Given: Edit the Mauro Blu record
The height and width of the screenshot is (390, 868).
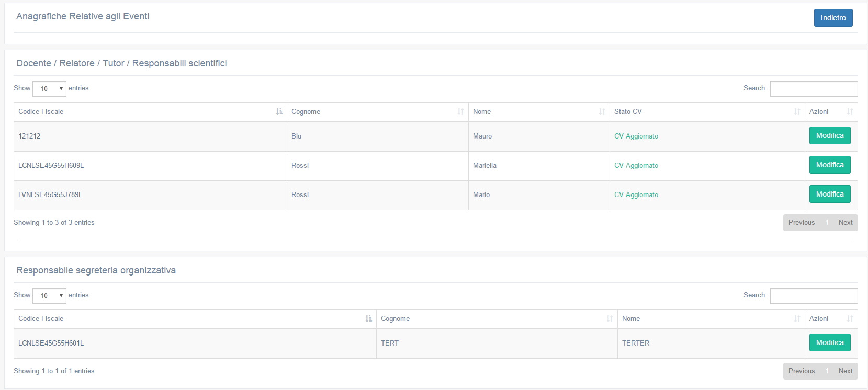Looking at the screenshot, I should pyautogui.click(x=830, y=135).
